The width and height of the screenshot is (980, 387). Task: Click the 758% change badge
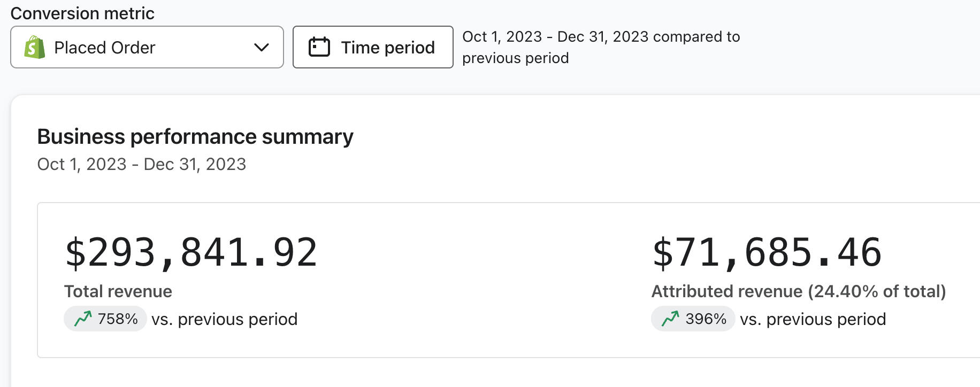[x=105, y=319]
